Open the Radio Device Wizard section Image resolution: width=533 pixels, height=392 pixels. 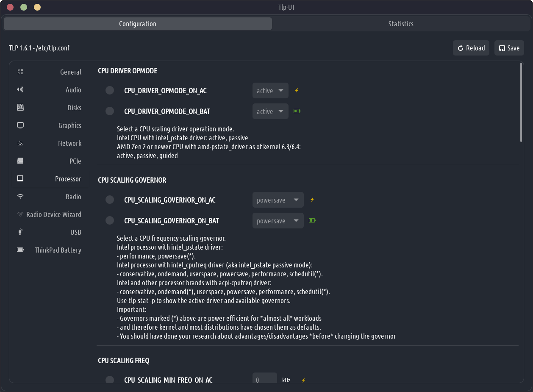click(x=53, y=214)
